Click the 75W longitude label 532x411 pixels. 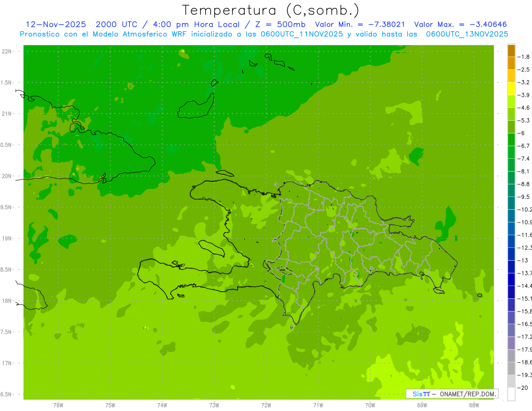click(110, 405)
